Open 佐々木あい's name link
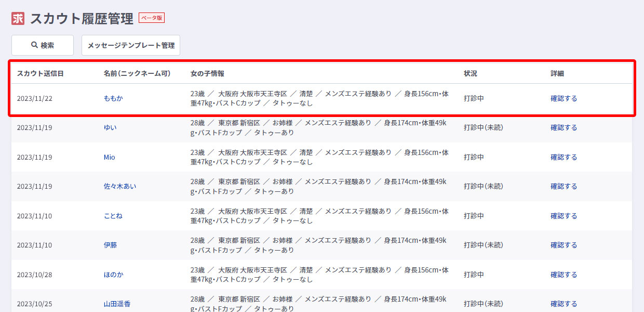 [x=120, y=186]
